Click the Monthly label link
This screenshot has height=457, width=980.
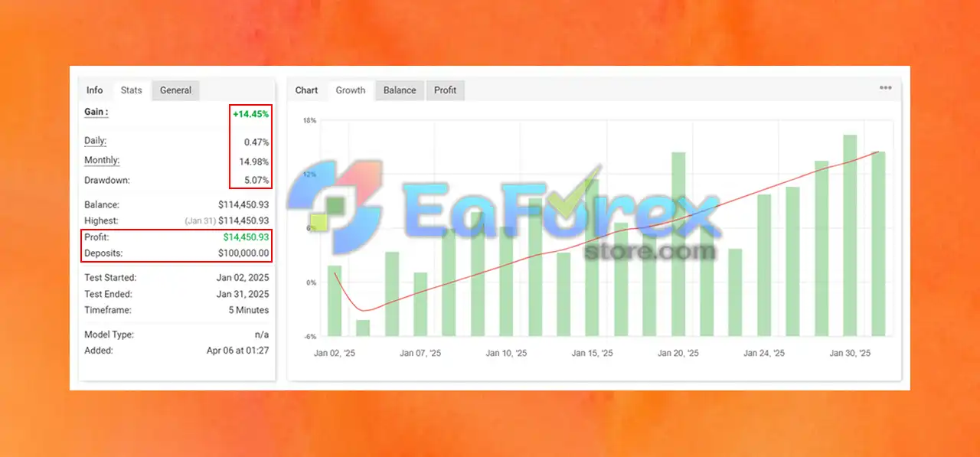[x=102, y=161]
